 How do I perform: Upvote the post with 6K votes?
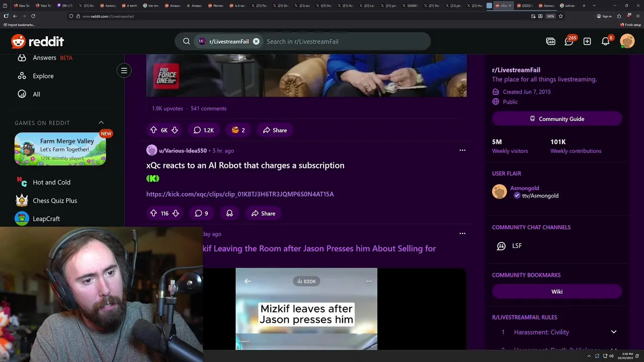tap(153, 130)
